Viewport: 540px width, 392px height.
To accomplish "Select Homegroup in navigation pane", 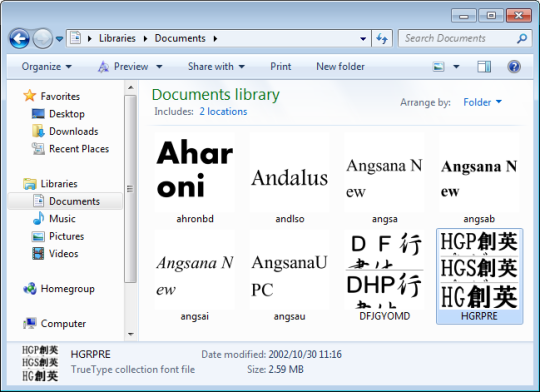I will click(x=59, y=289).
